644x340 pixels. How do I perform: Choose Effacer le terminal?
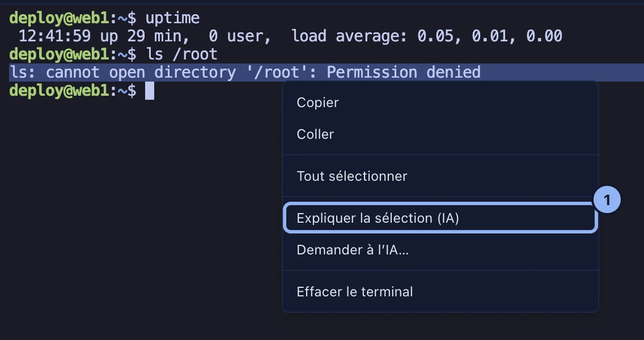440,292
